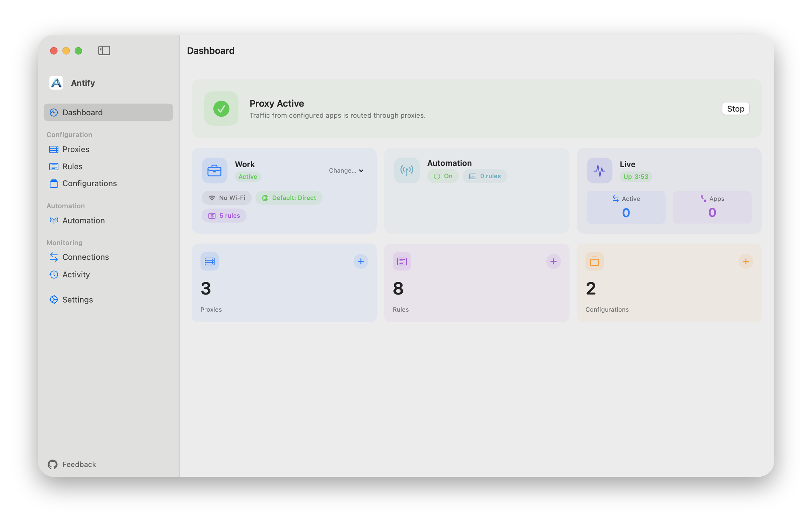This screenshot has height=512, width=812.
Task: Open the Apps counter tile
Action: 712,207
